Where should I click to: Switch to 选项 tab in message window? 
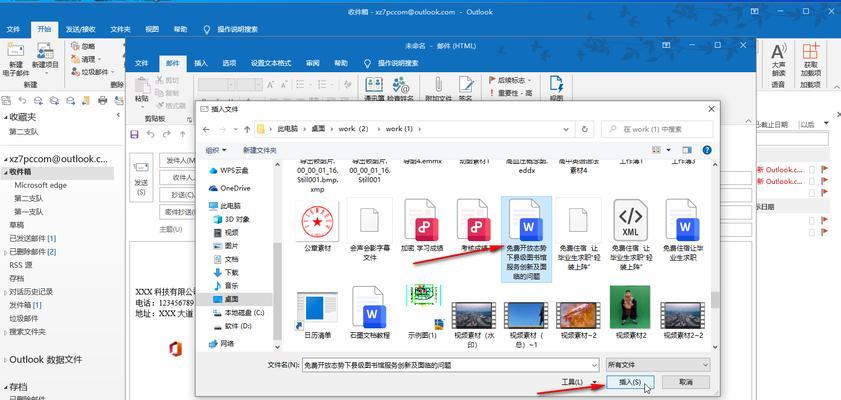click(x=230, y=63)
